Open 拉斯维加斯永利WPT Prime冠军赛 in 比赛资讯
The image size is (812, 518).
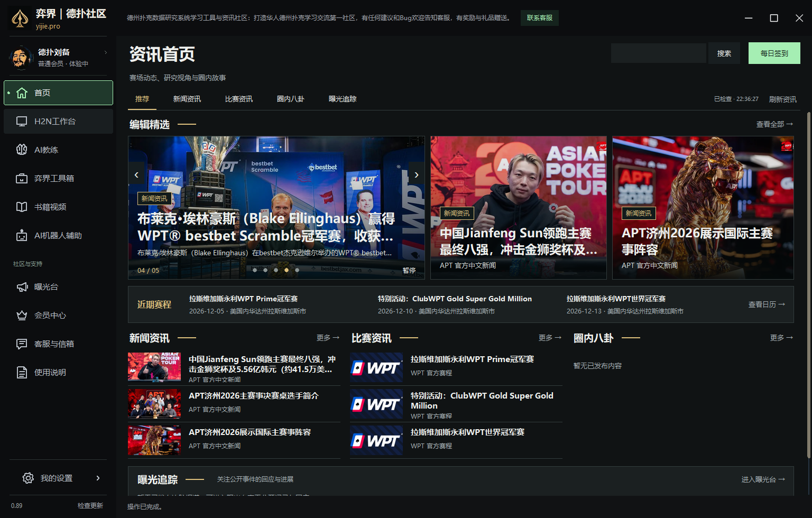(x=472, y=359)
